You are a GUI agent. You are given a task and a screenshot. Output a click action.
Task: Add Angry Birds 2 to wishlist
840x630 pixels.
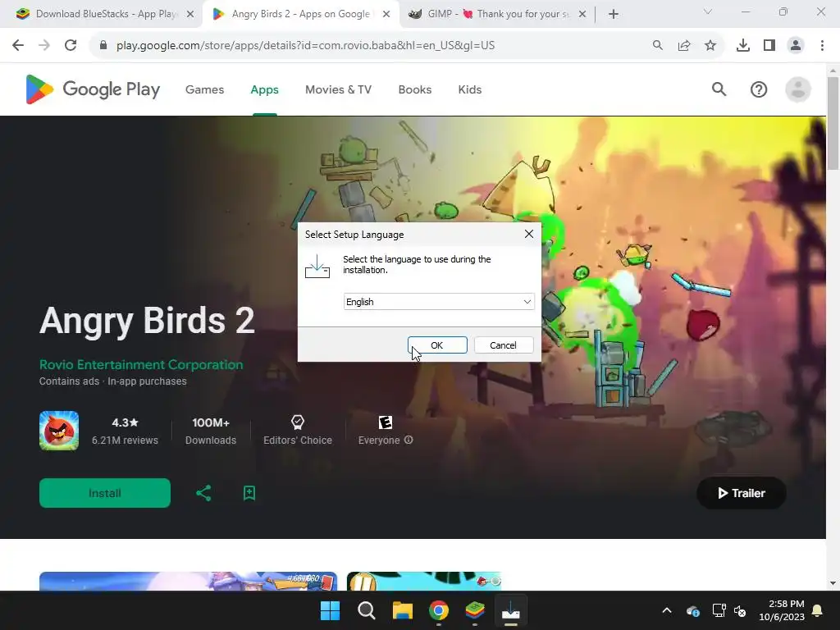click(249, 493)
